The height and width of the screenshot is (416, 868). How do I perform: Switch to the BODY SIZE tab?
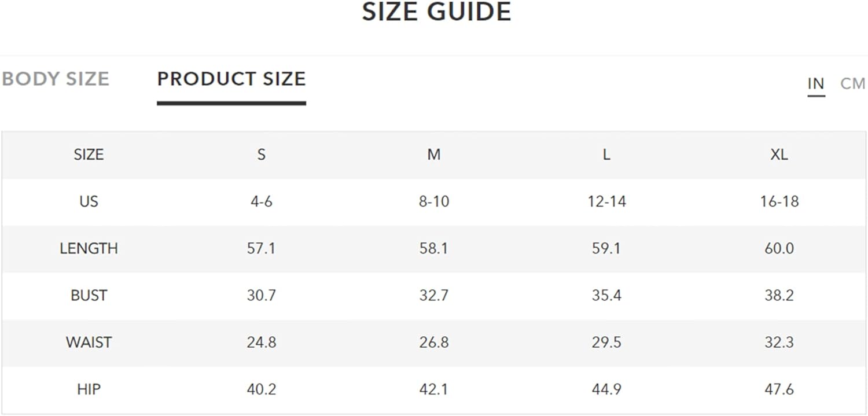(x=56, y=79)
